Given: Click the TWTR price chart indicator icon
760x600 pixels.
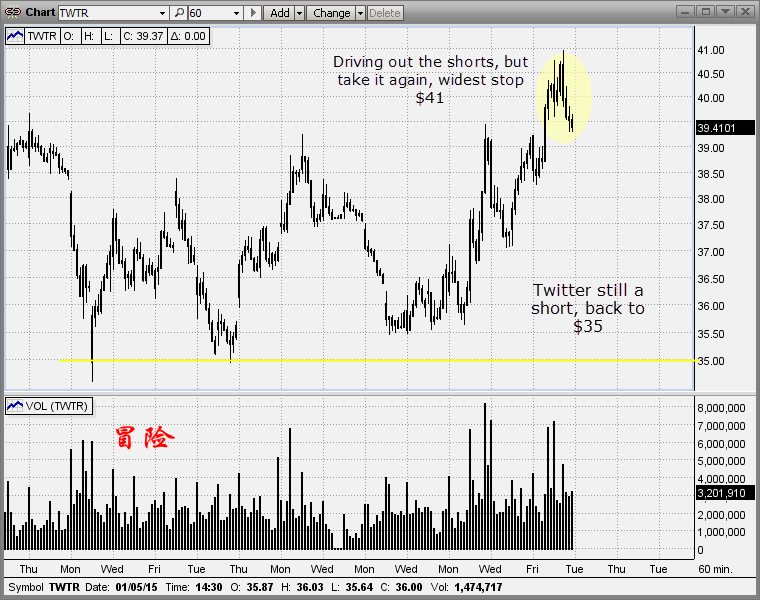Looking at the screenshot, I should point(15,36).
